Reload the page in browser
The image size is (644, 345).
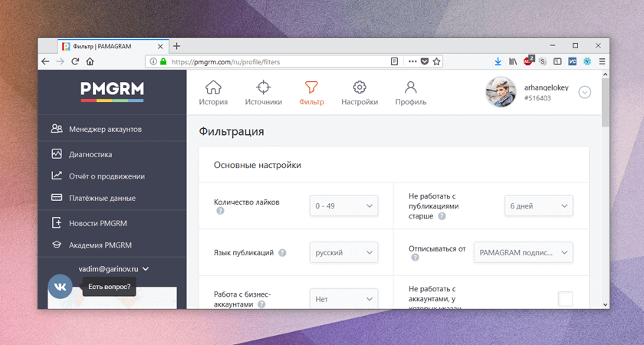[75, 61]
